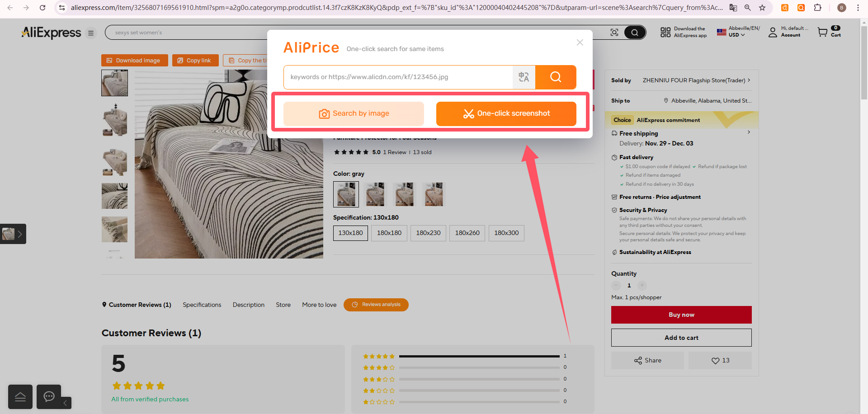
Task: Click AliExpress logo
Action: click(x=51, y=33)
